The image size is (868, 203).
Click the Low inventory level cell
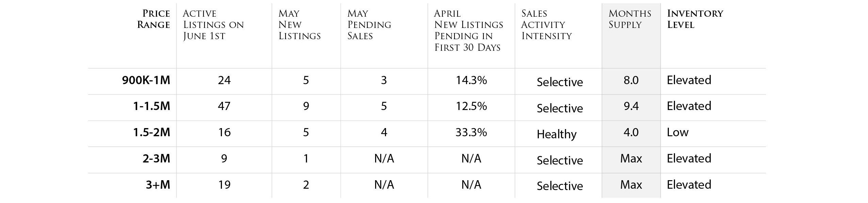point(677,132)
